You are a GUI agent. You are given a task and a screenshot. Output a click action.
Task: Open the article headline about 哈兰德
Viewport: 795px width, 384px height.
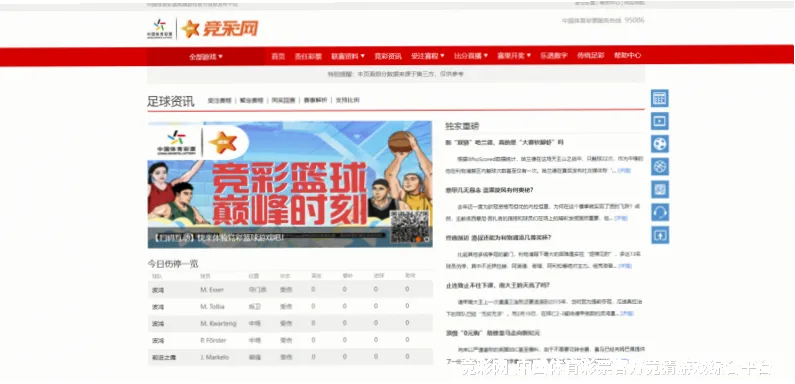[504, 143]
